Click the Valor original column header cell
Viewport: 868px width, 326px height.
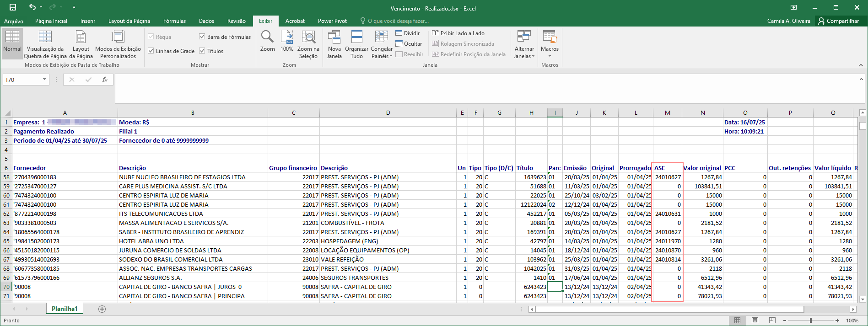coord(702,168)
